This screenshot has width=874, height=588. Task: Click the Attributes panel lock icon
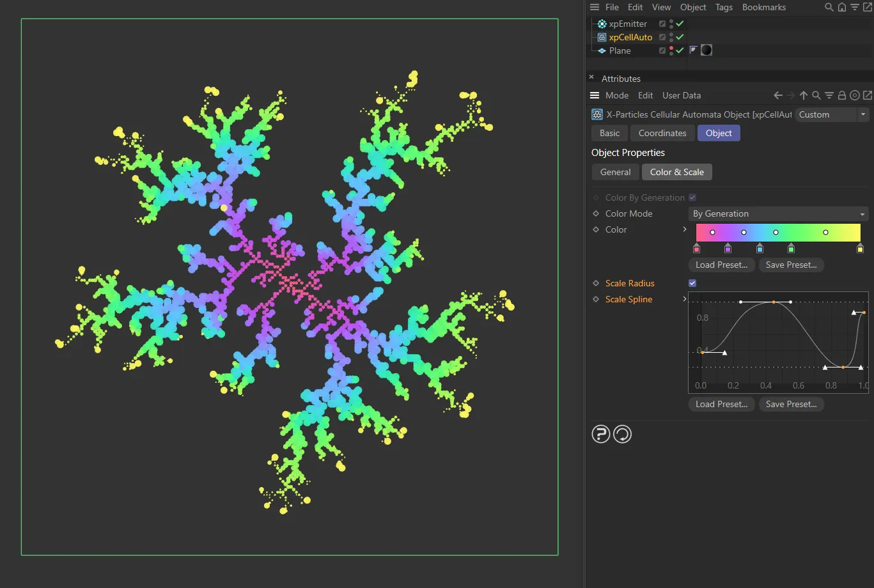pos(842,95)
